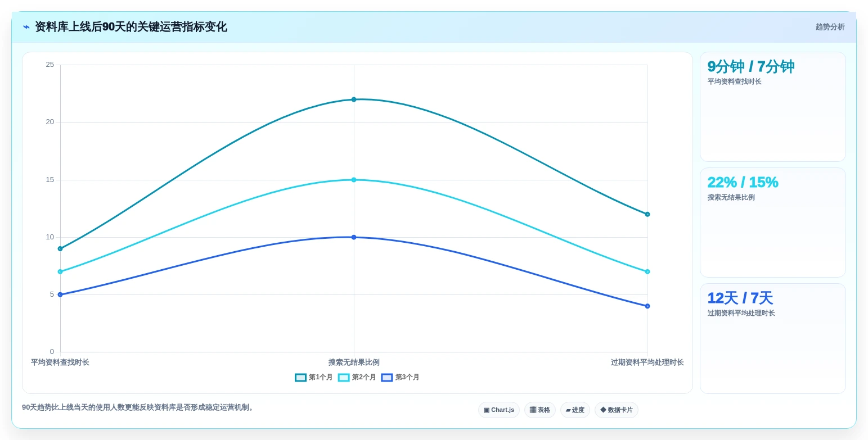The height and width of the screenshot is (440, 868).
Task: Toggle the 第3个月 legend swatch
Action: click(387, 378)
